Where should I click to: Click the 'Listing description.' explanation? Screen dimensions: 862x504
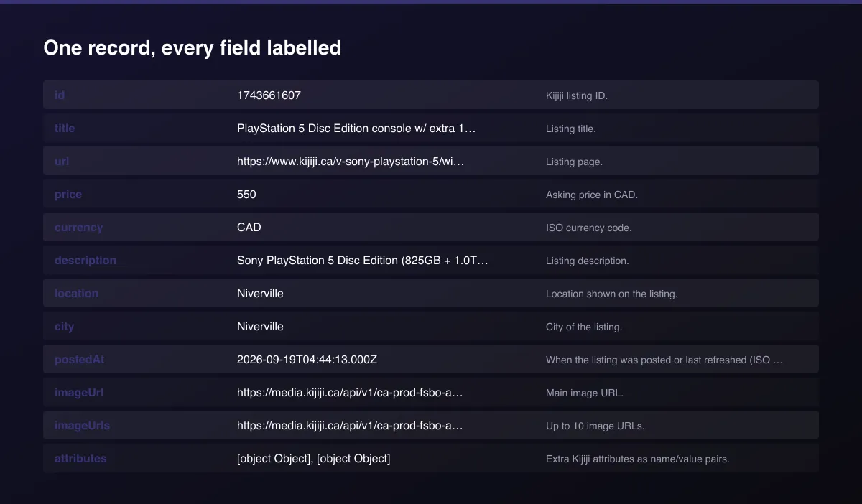(x=588, y=261)
